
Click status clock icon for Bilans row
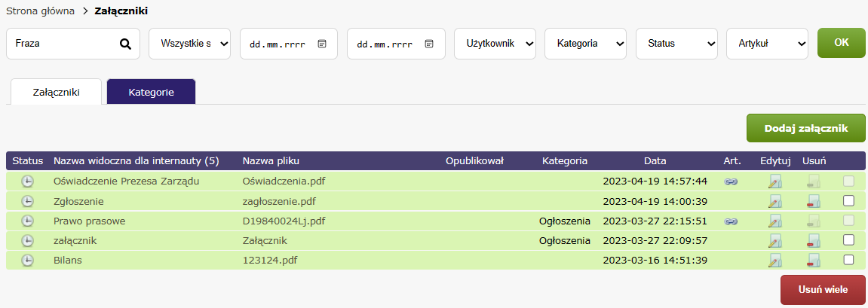[x=27, y=260]
